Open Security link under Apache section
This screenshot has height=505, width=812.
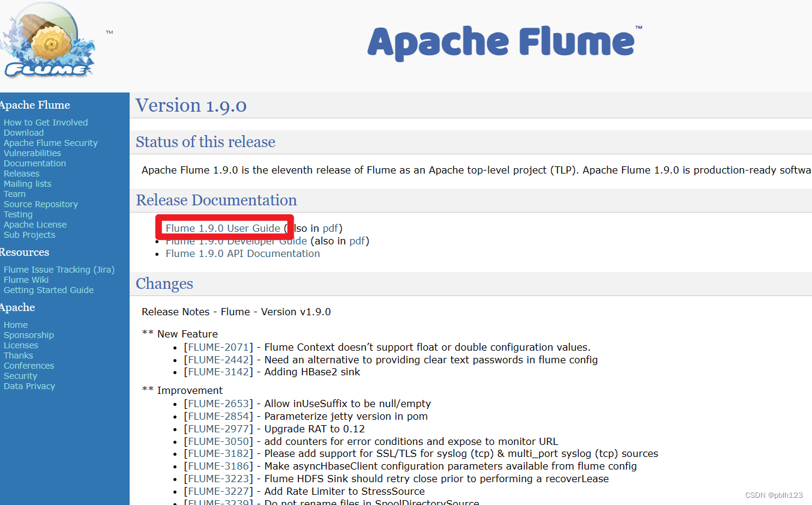point(20,376)
